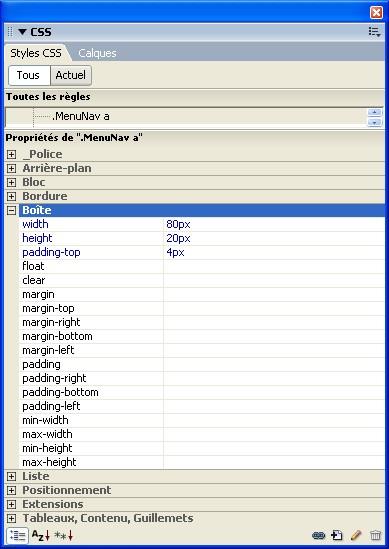
Task: Show category view icon
Action: tap(17, 536)
